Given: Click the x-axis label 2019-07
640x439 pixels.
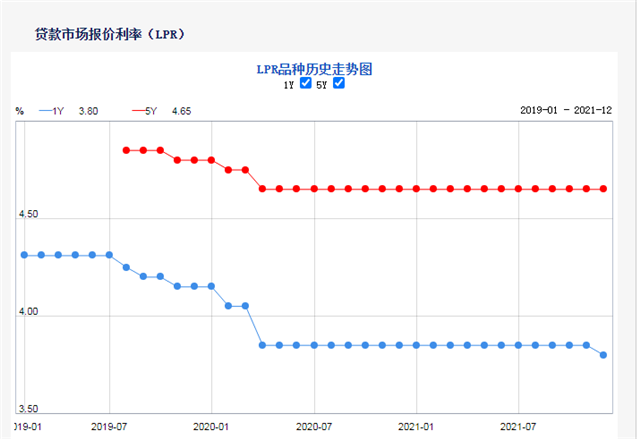Looking at the screenshot, I should coord(109,427).
